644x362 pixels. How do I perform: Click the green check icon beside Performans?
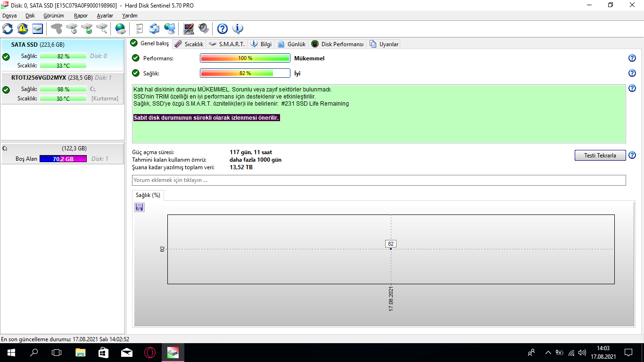[x=136, y=58]
